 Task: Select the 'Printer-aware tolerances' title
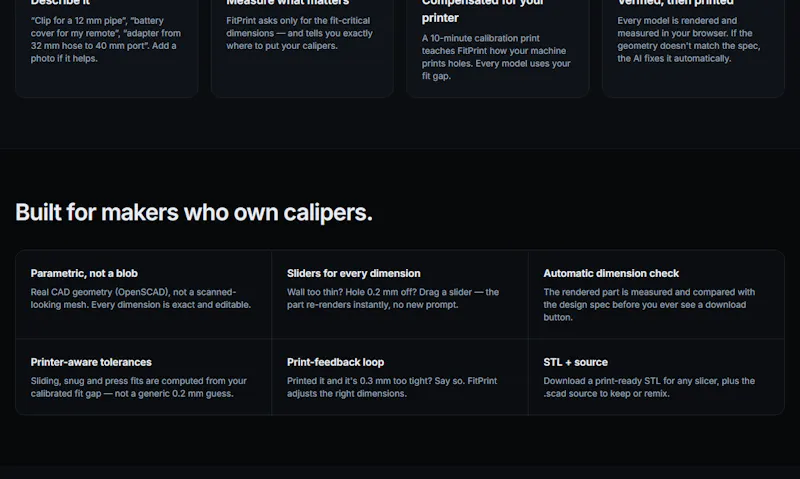(x=91, y=362)
